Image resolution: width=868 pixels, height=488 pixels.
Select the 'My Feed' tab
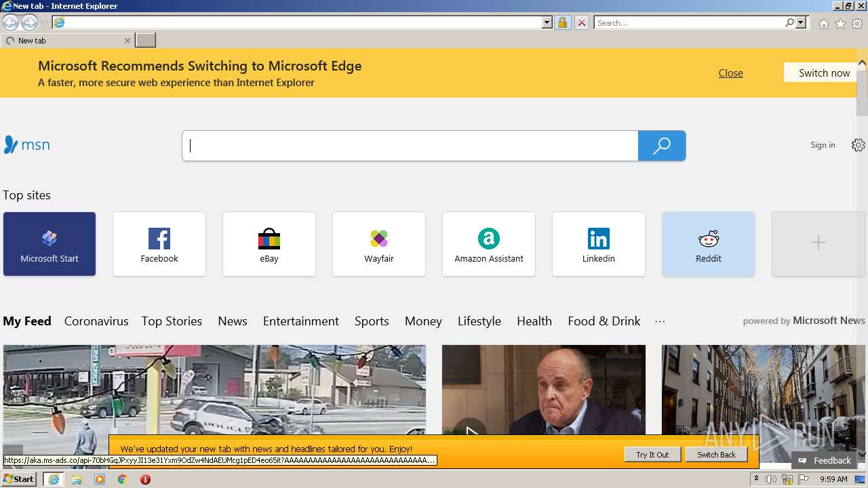tap(27, 321)
